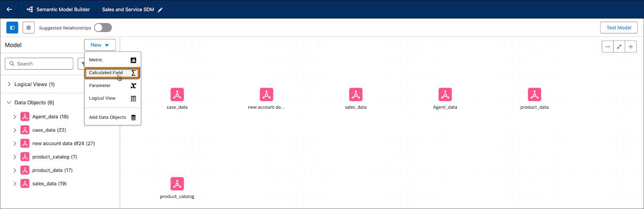Select sales_data node on canvas
The height and width of the screenshot is (209, 644).
pyautogui.click(x=356, y=95)
